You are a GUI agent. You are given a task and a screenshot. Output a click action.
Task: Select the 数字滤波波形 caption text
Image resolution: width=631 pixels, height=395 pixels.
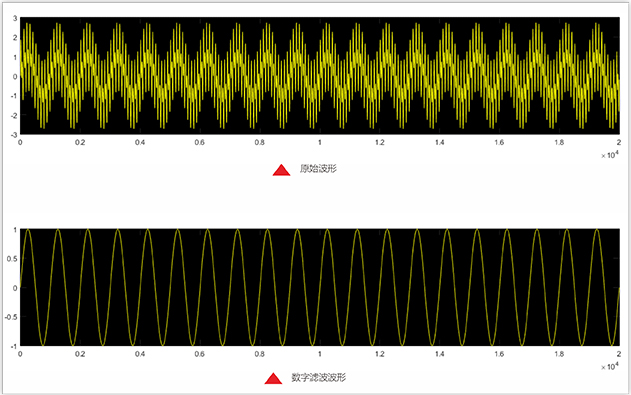point(318,377)
